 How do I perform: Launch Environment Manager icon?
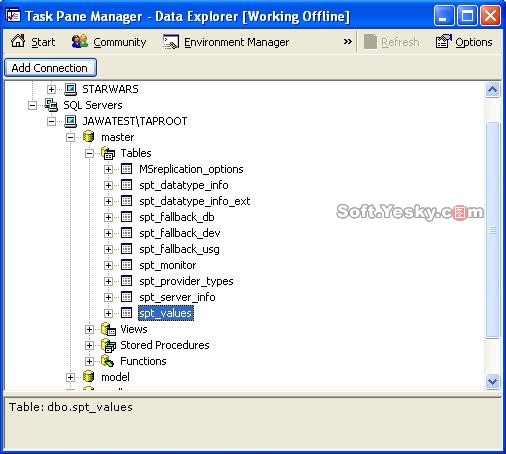pos(171,42)
